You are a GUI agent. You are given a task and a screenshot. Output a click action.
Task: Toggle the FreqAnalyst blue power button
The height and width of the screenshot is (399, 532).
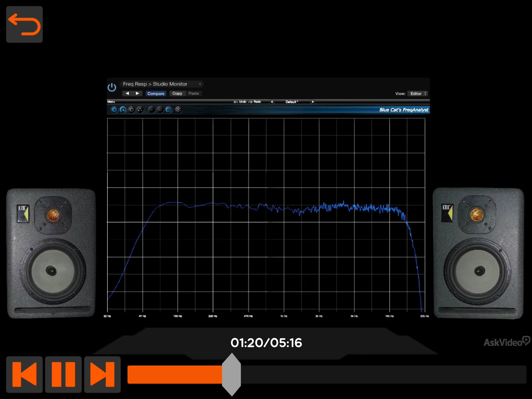tap(114, 110)
